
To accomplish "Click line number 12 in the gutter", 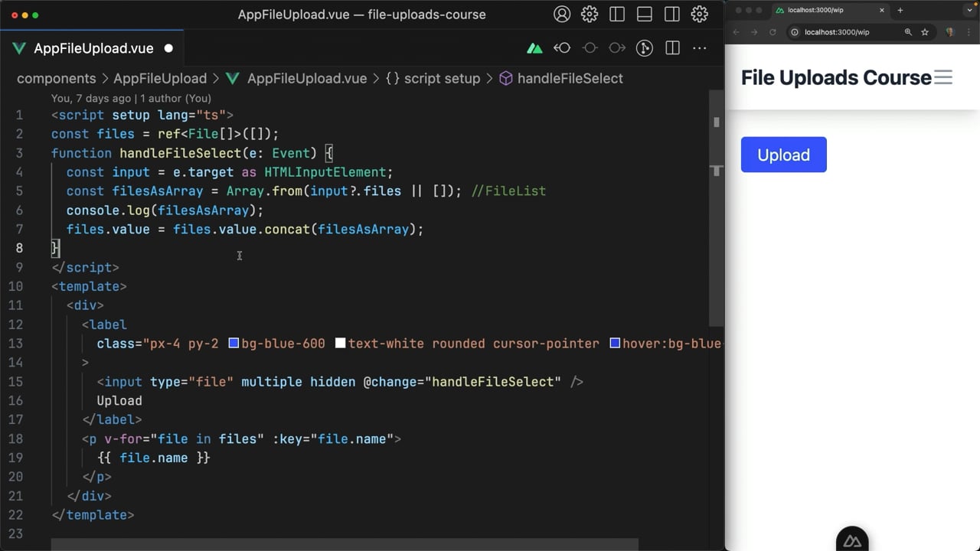I will coord(15,324).
